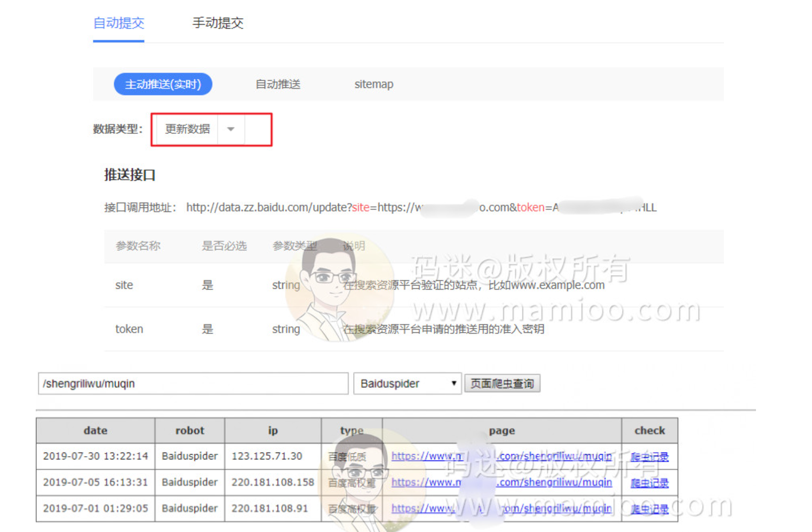Click the 2019-07-05 16:13:31 date cell
This screenshot has width=812, height=532.
click(x=95, y=482)
